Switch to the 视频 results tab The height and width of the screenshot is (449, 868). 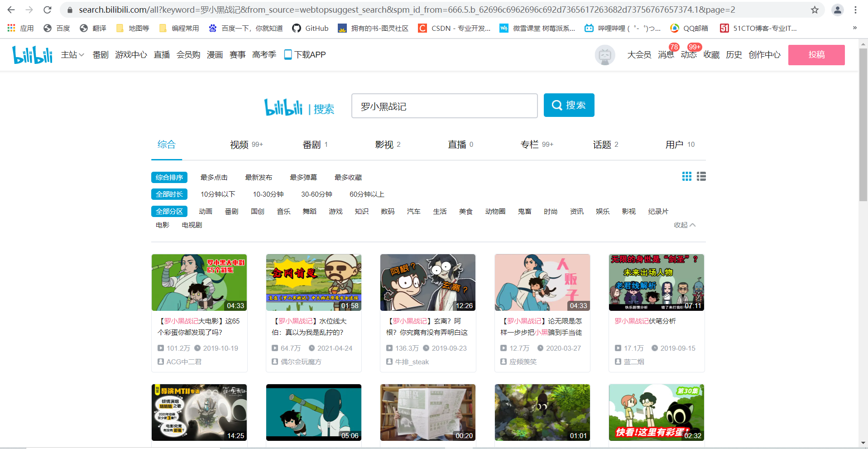[246, 145]
